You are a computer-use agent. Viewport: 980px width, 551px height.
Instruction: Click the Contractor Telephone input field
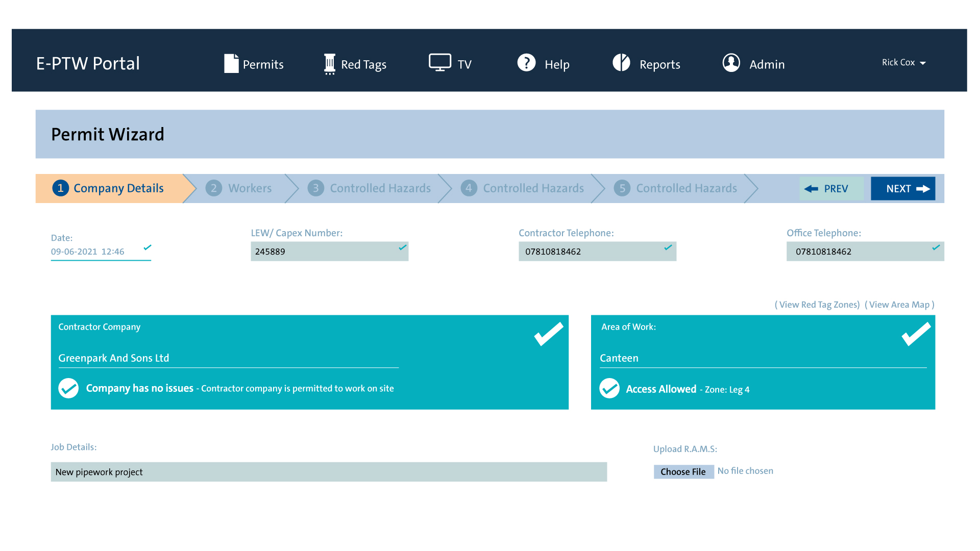597,251
